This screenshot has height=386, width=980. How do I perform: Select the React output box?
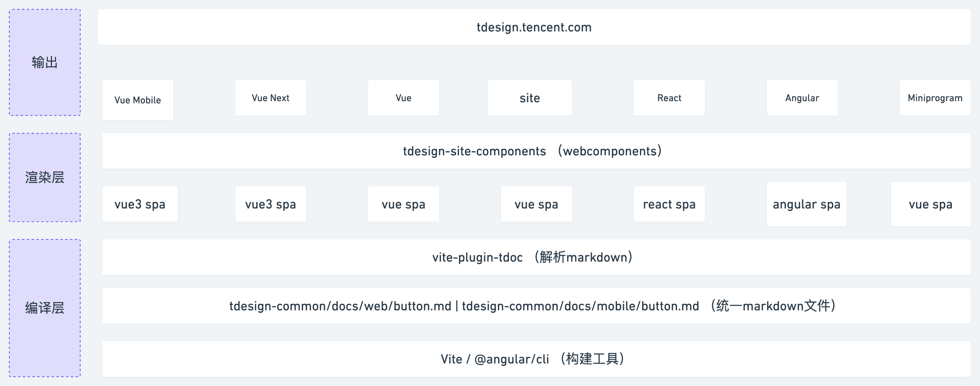point(669,98)
